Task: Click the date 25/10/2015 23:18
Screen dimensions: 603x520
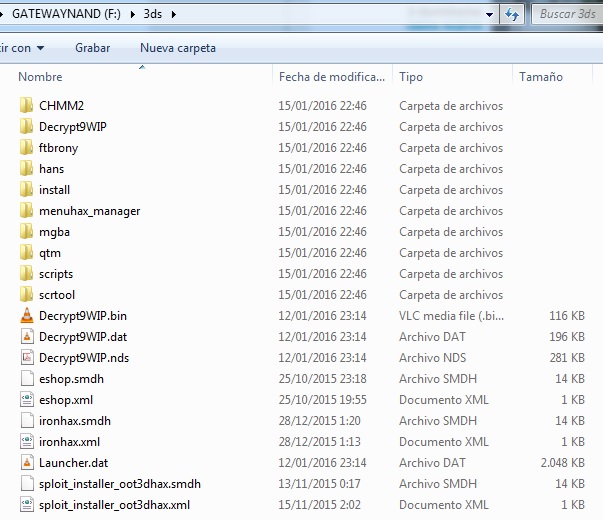Action: pos(322,379)
